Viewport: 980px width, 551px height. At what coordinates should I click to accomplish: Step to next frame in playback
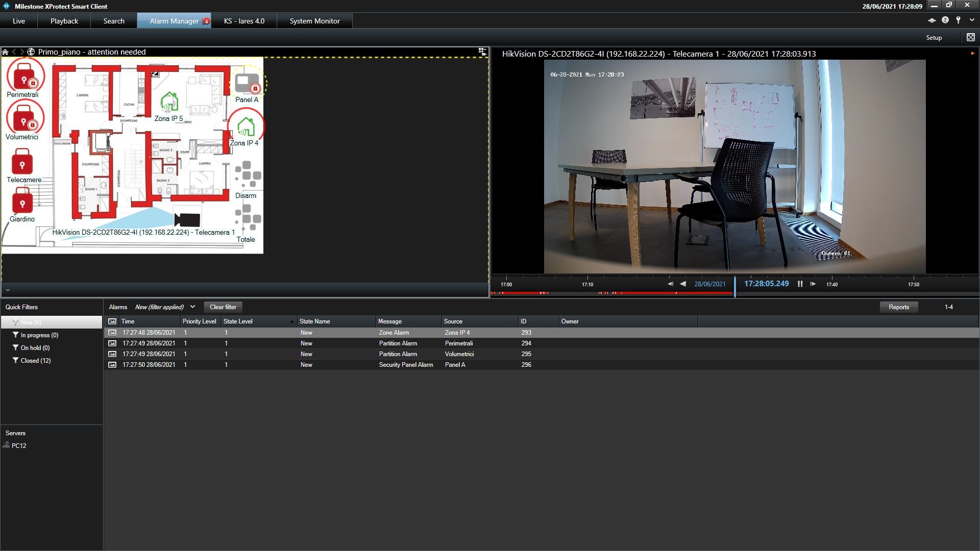[813, 284]
